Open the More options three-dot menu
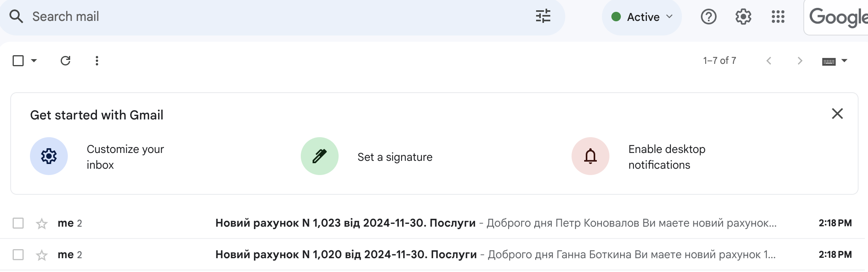This screenshot has width=868, height=272. point(97,61)
